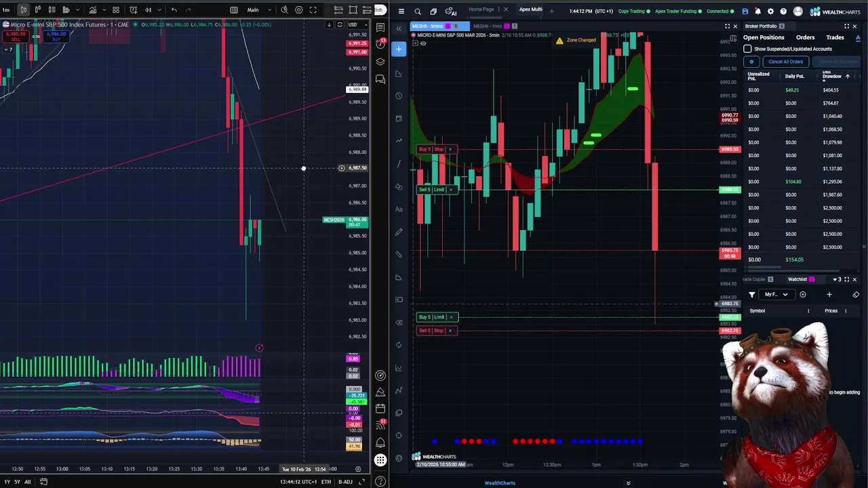Undo the last chart action
This screenshot has height=488, width=868.
coord(174,9)
